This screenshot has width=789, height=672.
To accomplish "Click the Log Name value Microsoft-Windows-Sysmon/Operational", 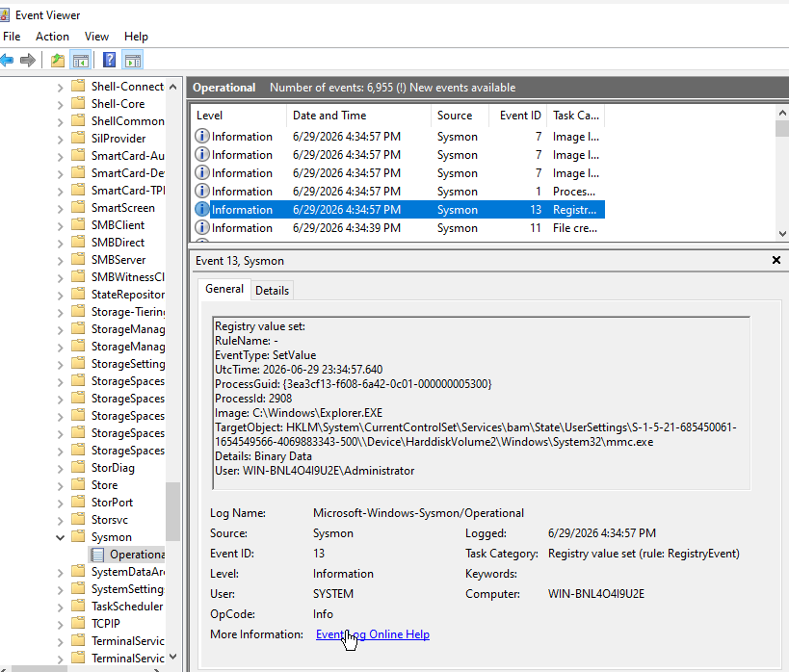I will coord(418,512).
